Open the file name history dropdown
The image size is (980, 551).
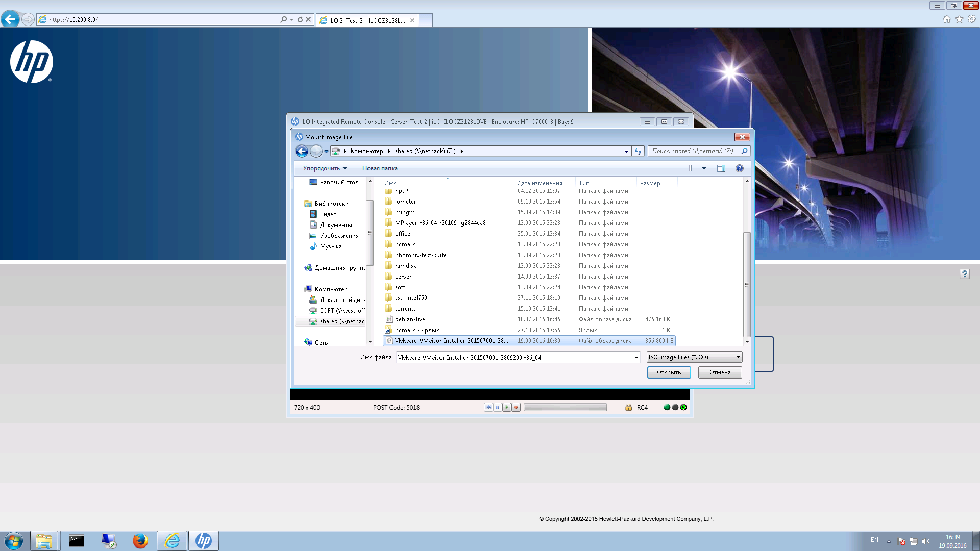pos(636,358)
